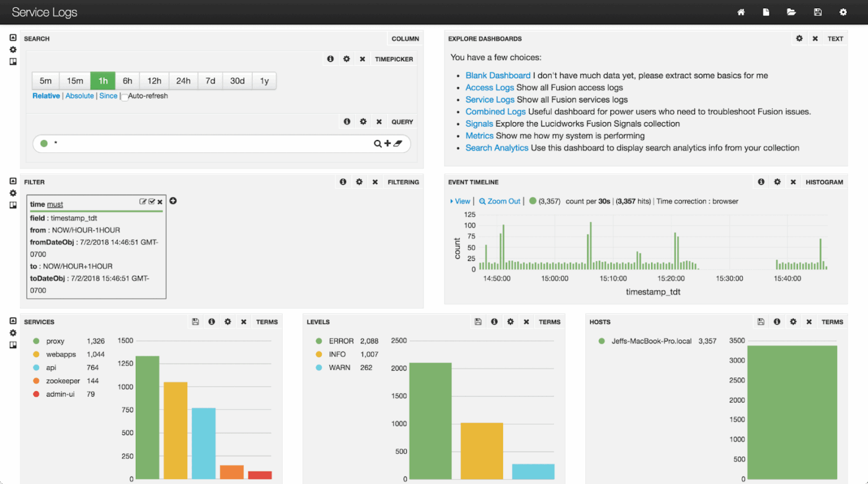This screenshot has width=868, height=484.
Task: Go to the home dashboard icon
Action: [741, 12]
